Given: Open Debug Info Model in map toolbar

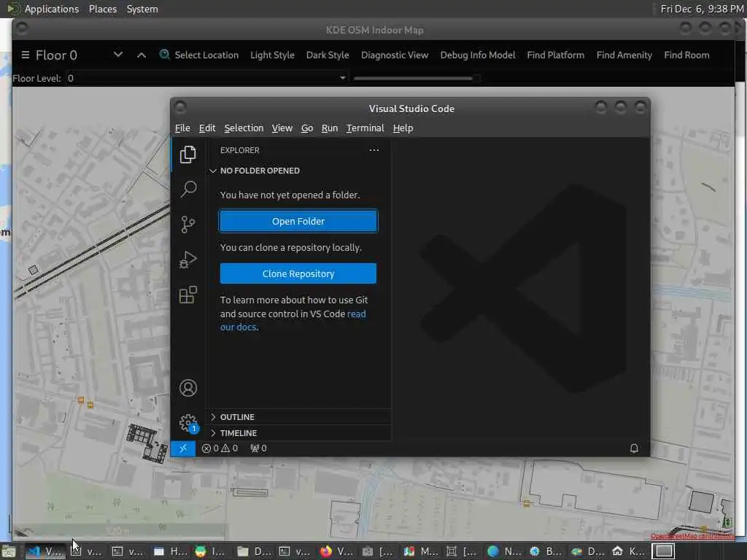Looking at the screenshot, I should [478, 55].
